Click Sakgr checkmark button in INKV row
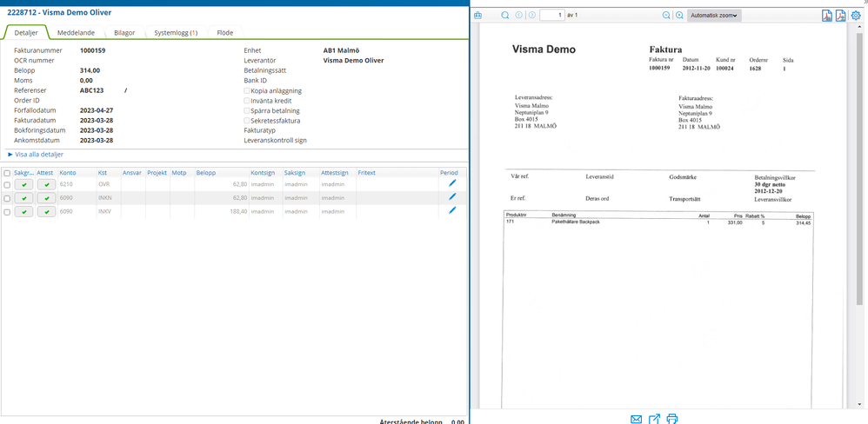This screenshot has height=424, width=868. [x=23, y=212]
